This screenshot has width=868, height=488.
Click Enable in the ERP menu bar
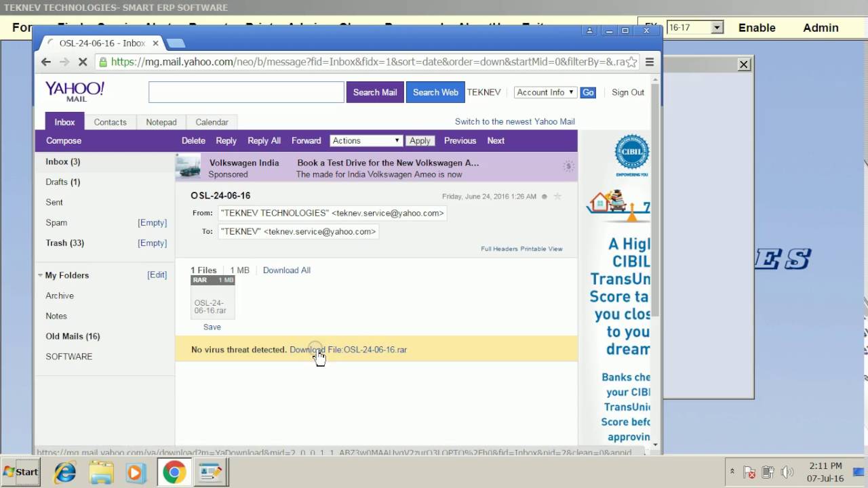tap(757, 28)
